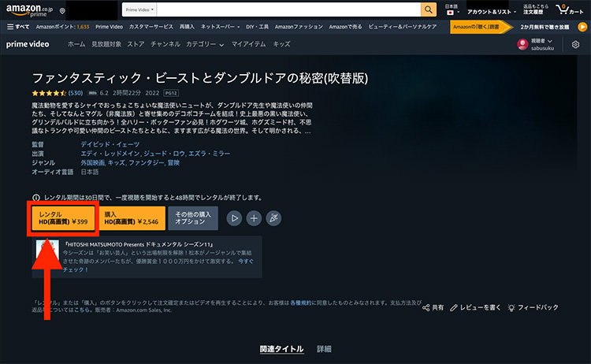Expand the ネットスーパー dropdown
This screenshot has height=364, width=591.
[x=220, y=27]
